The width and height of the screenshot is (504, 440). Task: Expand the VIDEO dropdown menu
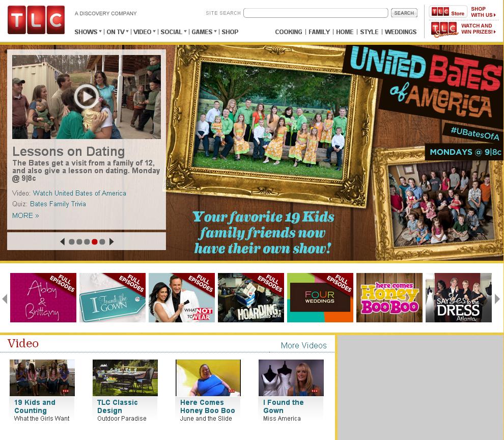145,32
